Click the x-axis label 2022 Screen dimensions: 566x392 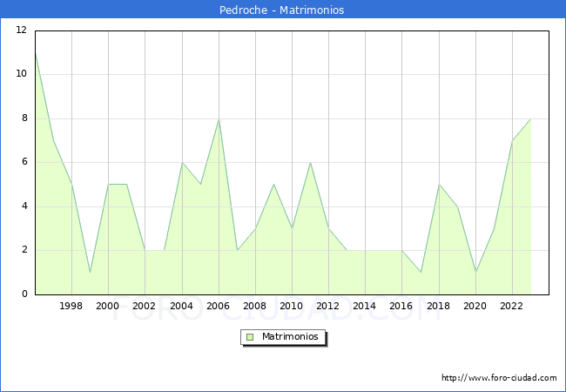click(x=512, y=306)
